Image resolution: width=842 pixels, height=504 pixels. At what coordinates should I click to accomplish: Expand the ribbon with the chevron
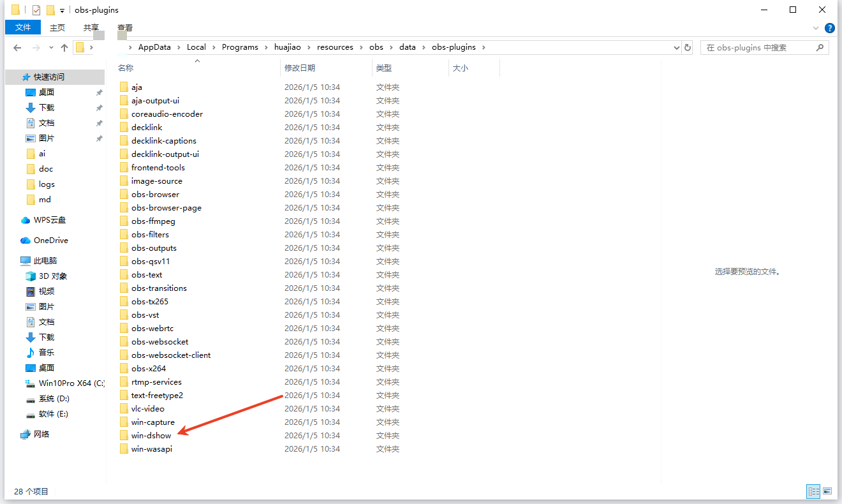[x=816, y=28]
